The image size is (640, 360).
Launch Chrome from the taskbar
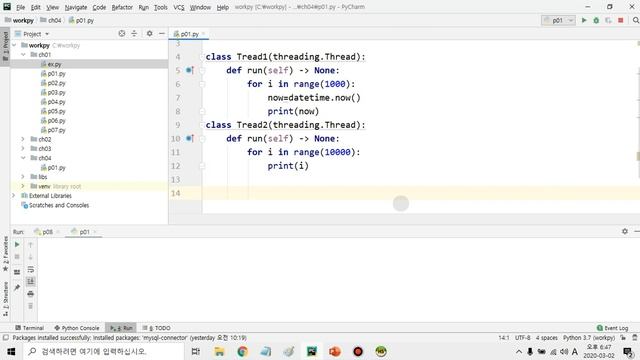(242, 351)
